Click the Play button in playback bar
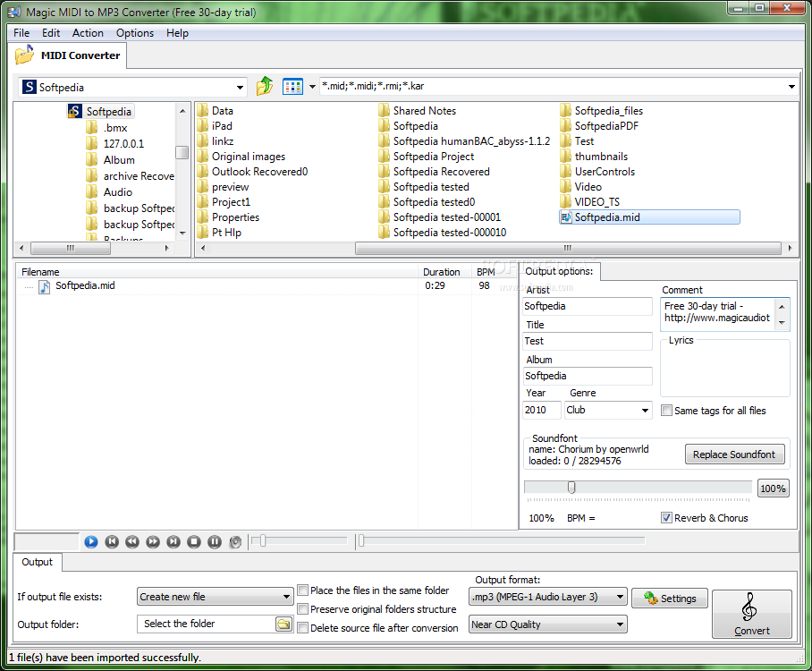The height and width of the screenshot is (671, 812). pyautogui.click(x=91, y=542)
